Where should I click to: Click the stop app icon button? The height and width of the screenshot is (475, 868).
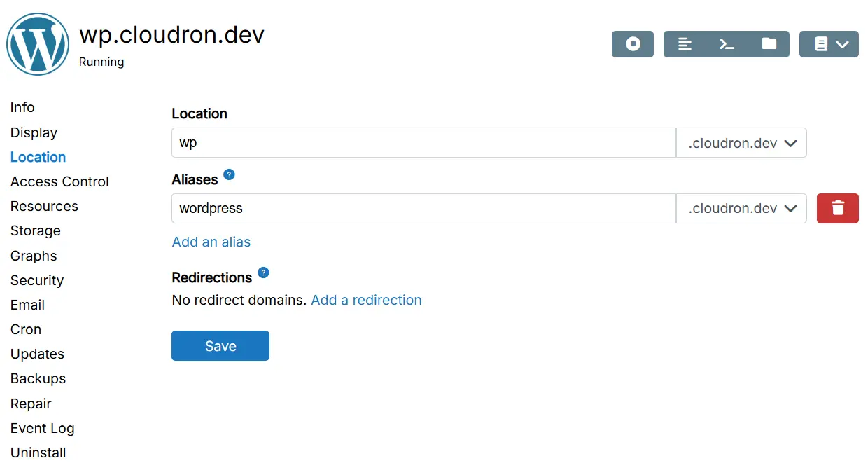(x=633, y=44)
